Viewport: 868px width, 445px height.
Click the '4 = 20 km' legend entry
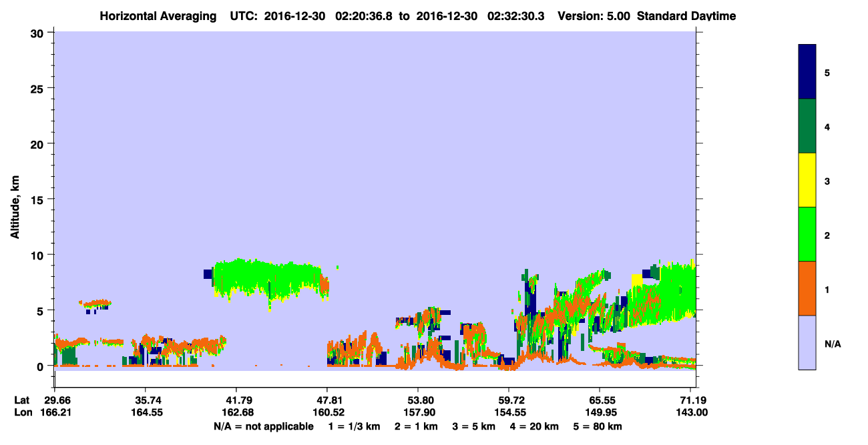[x=535, y=426]
